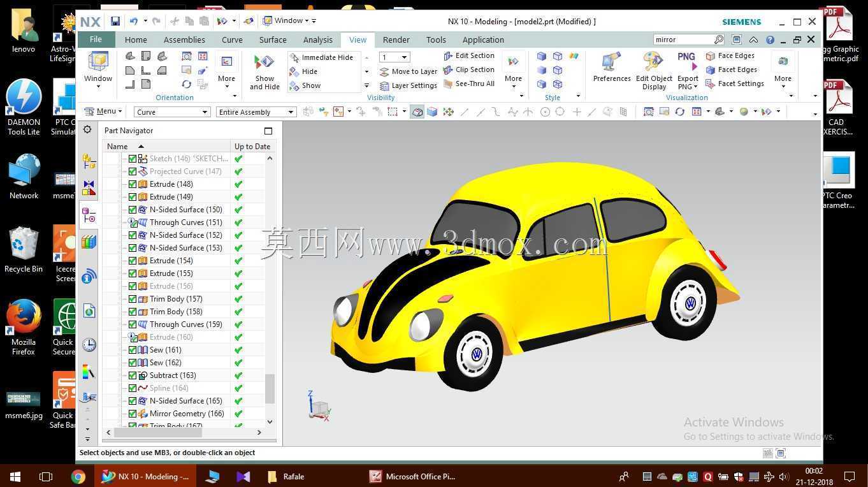Open Facet Settings
The image size is (868, 487).
pyautogui.click(x=735, y=84)
